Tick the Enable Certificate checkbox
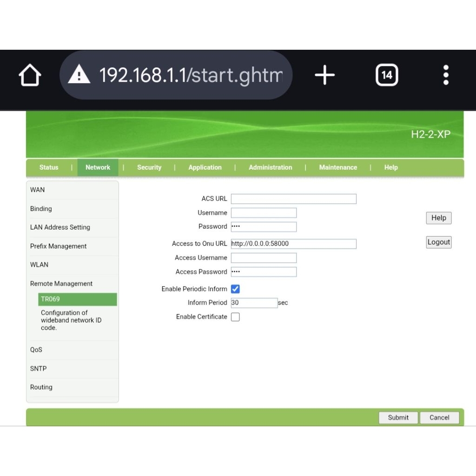The height and width of the screenshot is (476, 476). click(x=235, y=317)
